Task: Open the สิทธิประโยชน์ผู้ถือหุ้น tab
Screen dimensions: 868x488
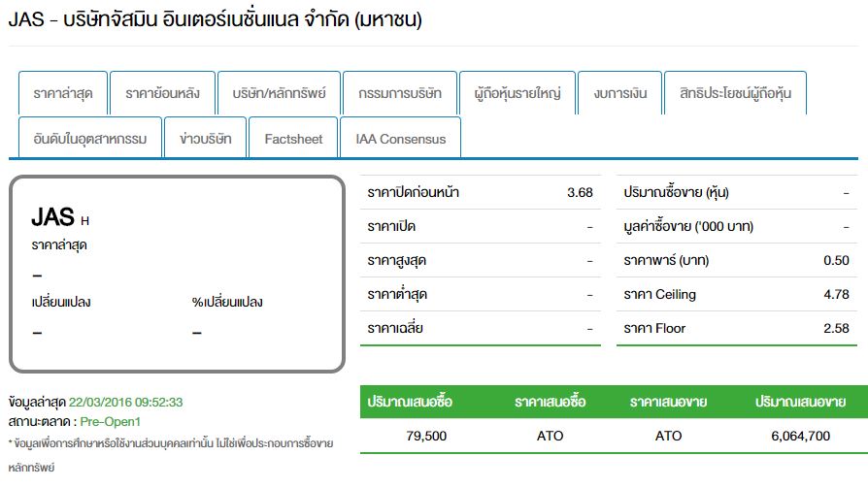Action: 735,93
